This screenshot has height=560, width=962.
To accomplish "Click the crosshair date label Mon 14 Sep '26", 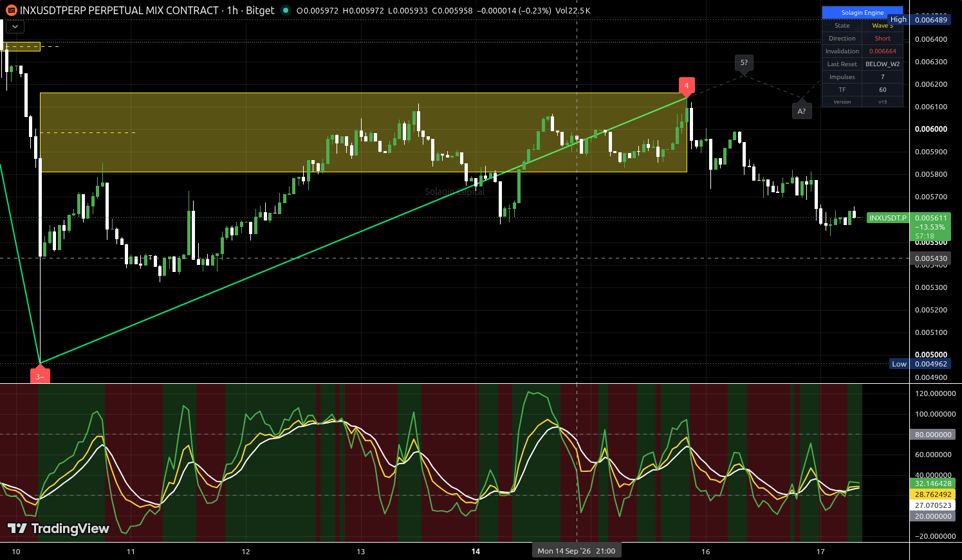I will [x=577, y=551].
